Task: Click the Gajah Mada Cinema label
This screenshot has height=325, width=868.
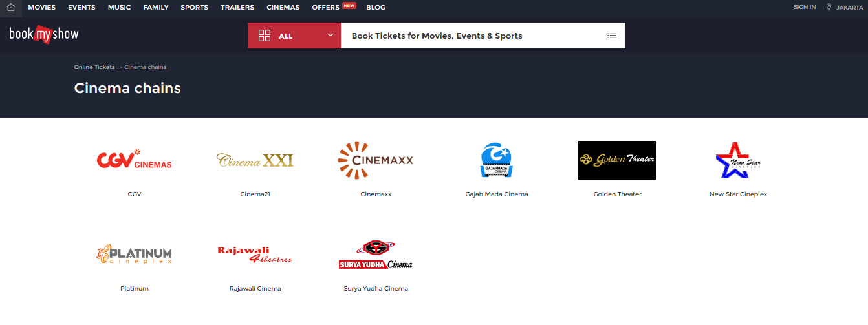Action: coord(497,194)
